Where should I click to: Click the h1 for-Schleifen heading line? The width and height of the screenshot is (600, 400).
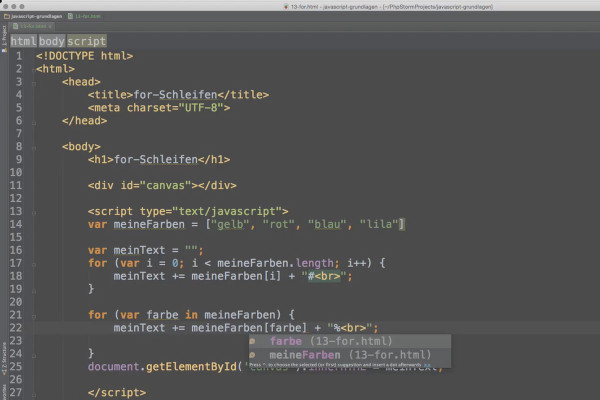click(159, 159)
